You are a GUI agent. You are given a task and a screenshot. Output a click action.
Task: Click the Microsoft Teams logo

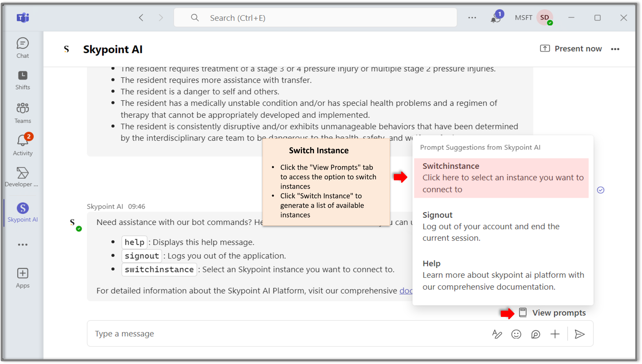(x=23, y=18)
